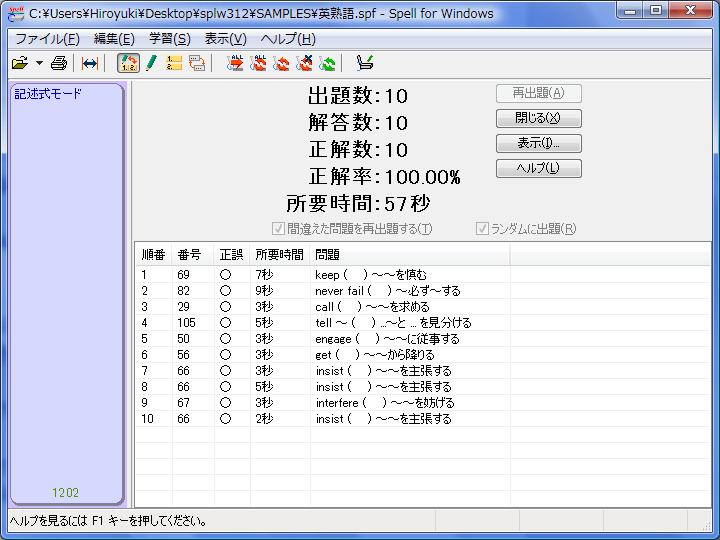Click the ALL red arrow study icon

235,63
